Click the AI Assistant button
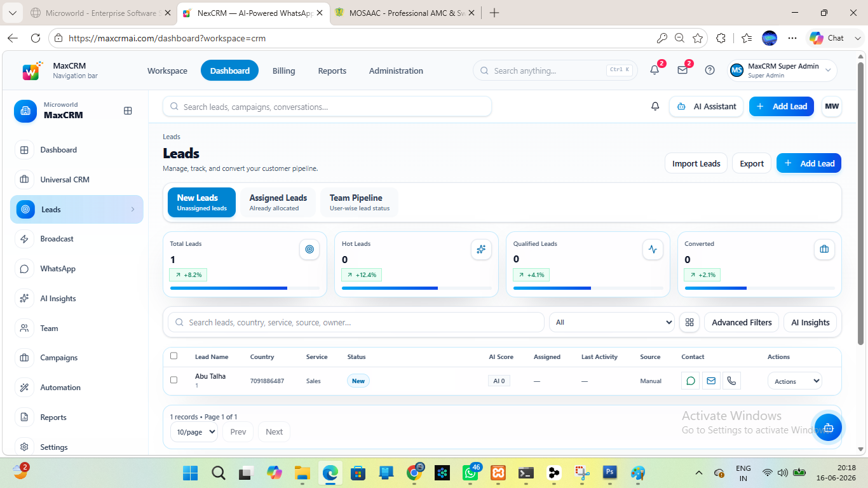The image size is (868, 488). 707,107
